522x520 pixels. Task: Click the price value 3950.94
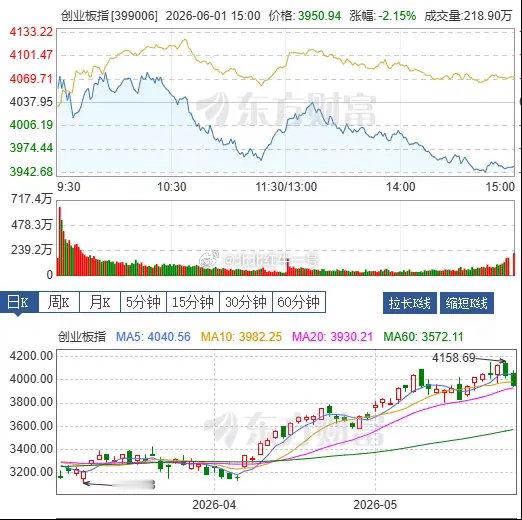tap(319, 16)
